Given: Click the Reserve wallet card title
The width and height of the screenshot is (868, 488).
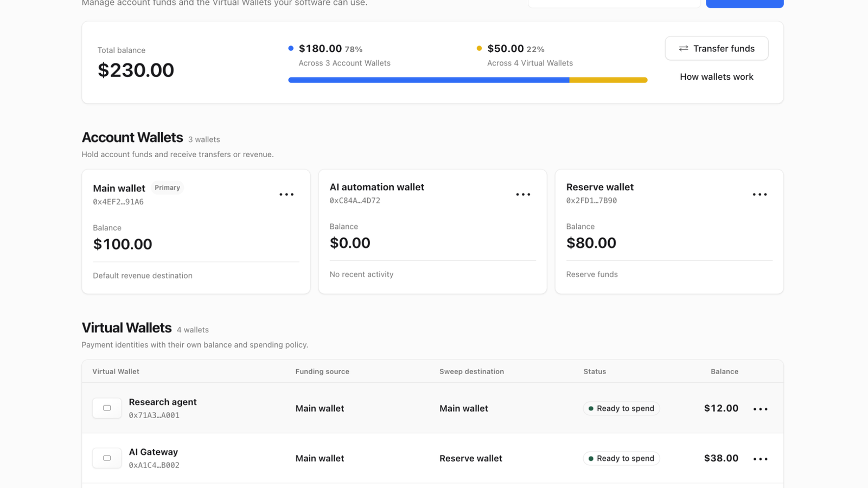Looking at the screenshot, I should coord(600,187).
